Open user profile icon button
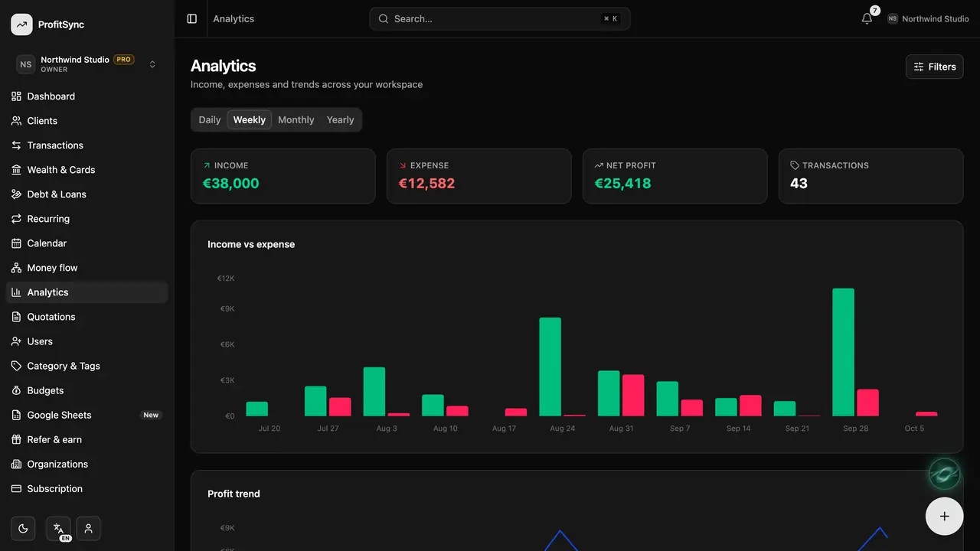 click(89, 528)
